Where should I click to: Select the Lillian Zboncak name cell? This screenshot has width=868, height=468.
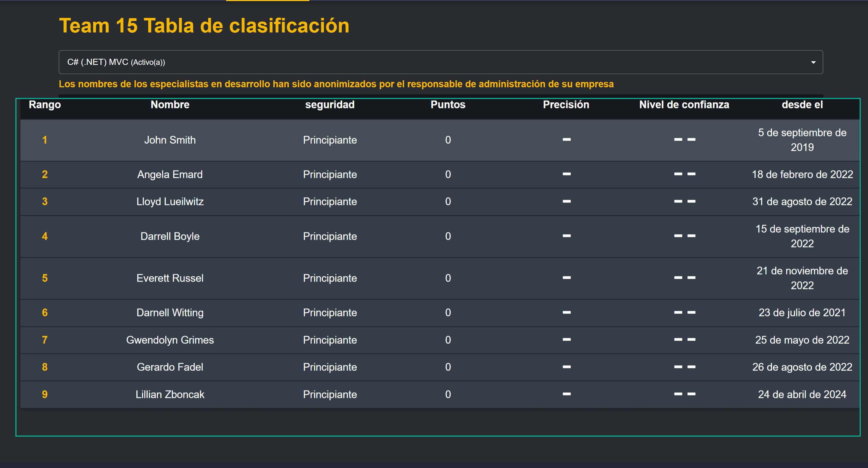170,394
